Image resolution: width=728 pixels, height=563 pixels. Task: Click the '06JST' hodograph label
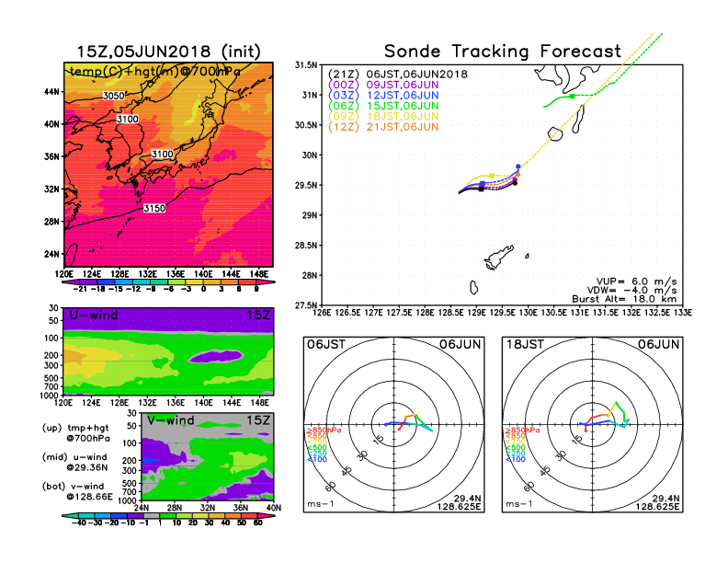(x=326, y=345)
